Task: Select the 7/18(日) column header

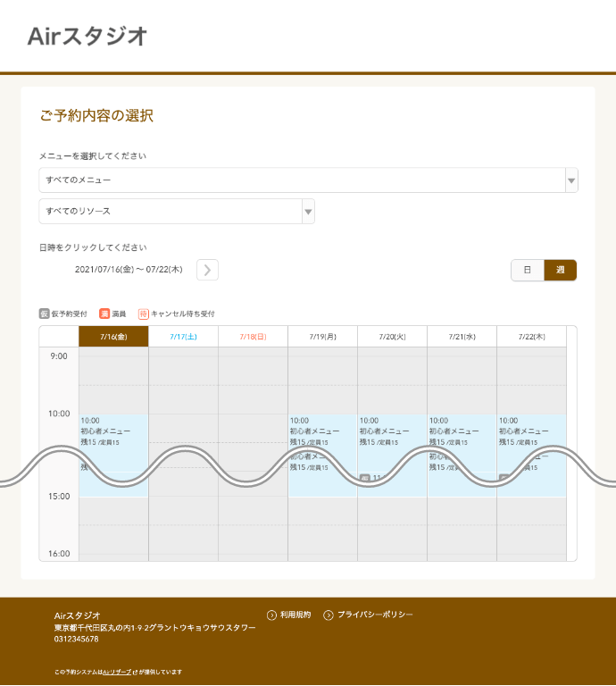Action: (253, 337)
